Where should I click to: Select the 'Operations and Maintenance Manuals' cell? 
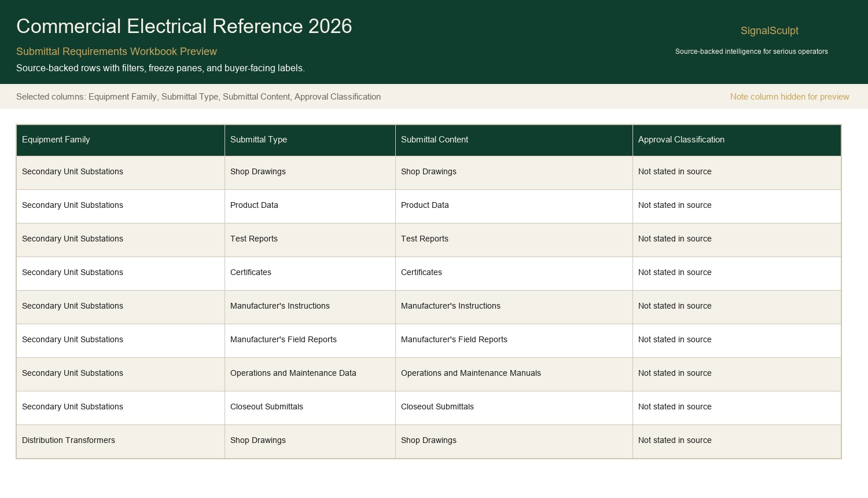point(514,374)
